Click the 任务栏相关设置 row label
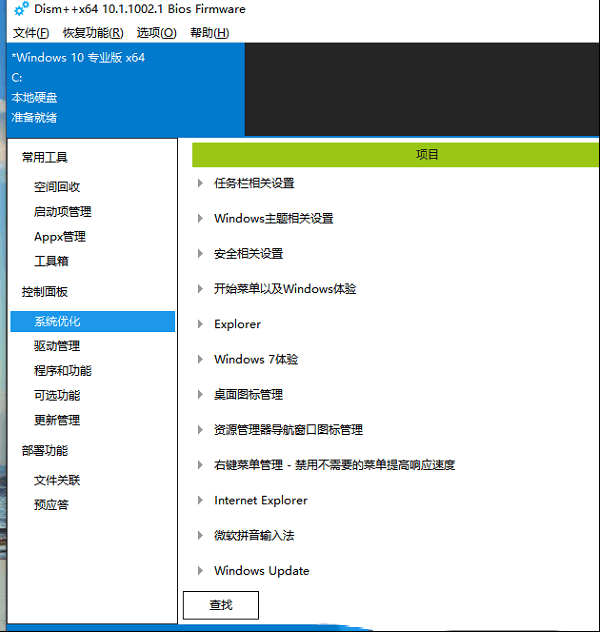 pos(254,183)
